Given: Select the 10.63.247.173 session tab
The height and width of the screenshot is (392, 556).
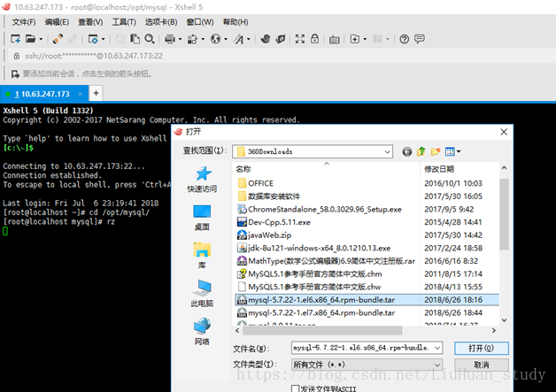Looking at the screenshot, I should click(x=45, y=94).
